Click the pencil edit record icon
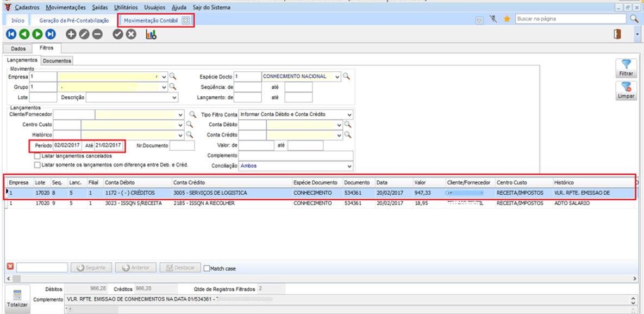 pos(84,34)
